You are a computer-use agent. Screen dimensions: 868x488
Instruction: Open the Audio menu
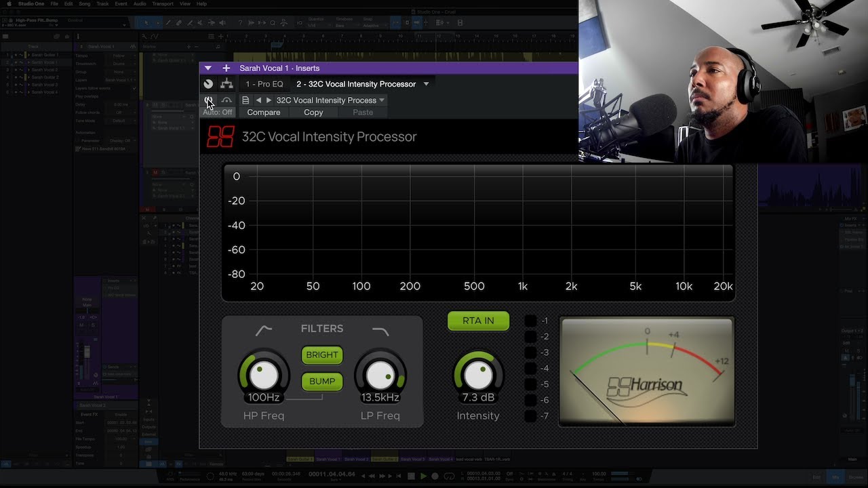point(140,3)
